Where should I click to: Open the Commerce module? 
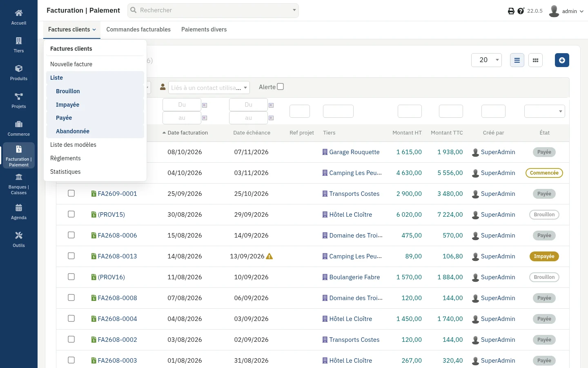coord(19,128)
